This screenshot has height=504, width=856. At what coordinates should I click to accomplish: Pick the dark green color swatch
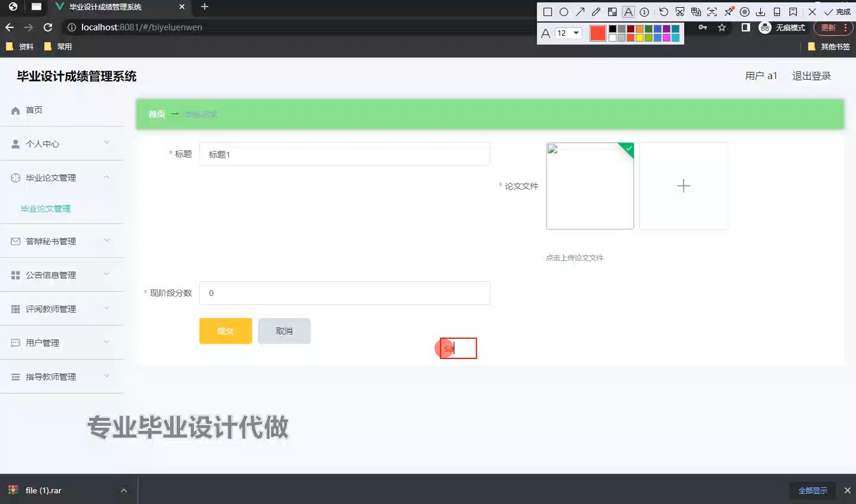pyautogui.click(x=649, y=29)
